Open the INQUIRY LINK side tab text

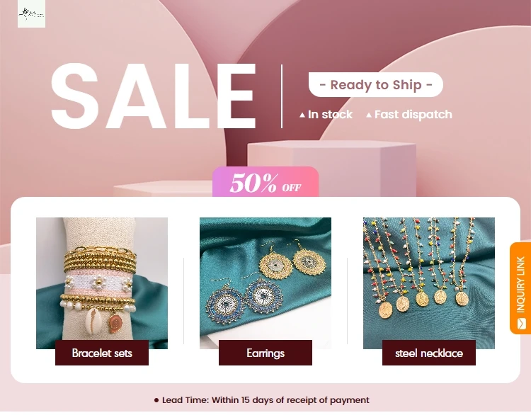click(521, 285)
